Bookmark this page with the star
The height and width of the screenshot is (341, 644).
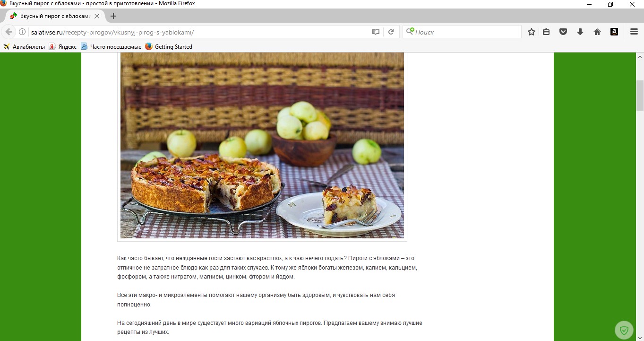(532, 32)
